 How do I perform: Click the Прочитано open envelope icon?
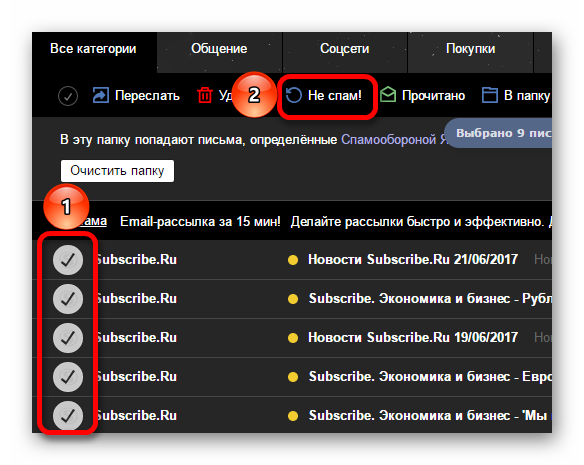coord(388,95)
